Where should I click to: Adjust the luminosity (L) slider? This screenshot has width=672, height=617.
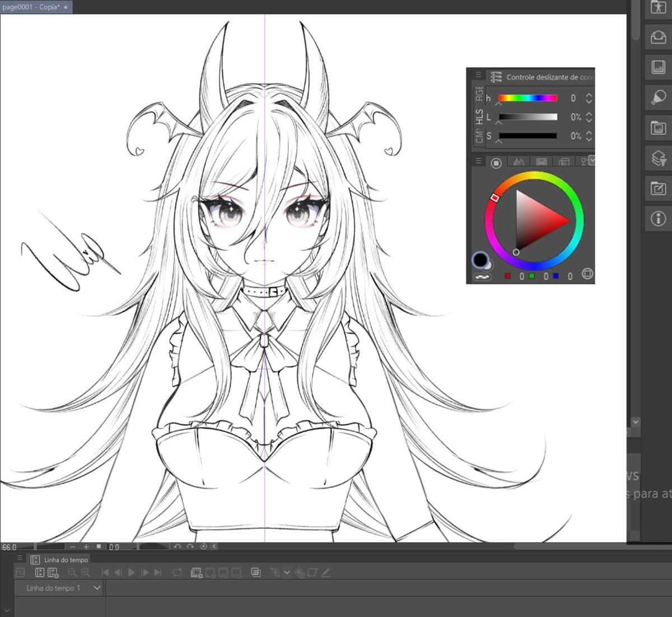[528, 117]
